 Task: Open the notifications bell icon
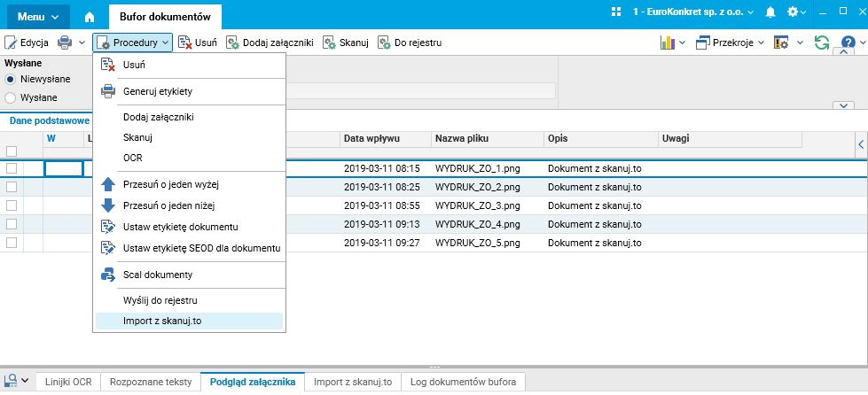click(x=770, y=12)
